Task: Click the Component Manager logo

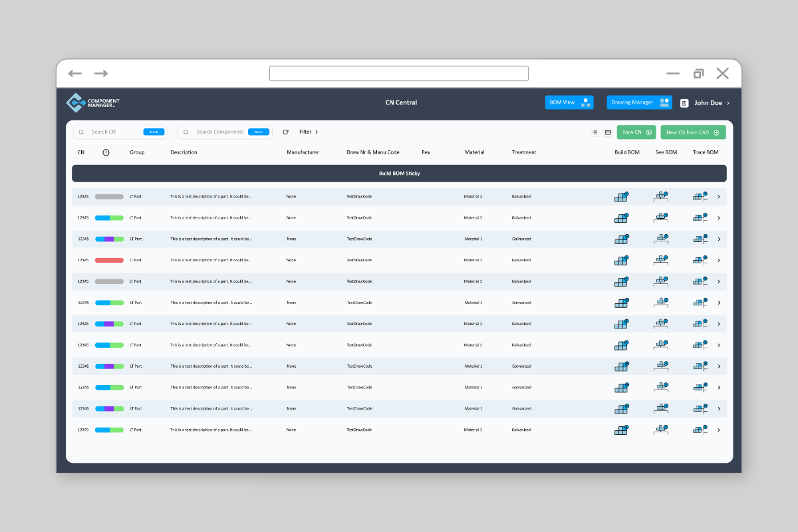Action: coord(93,102)
